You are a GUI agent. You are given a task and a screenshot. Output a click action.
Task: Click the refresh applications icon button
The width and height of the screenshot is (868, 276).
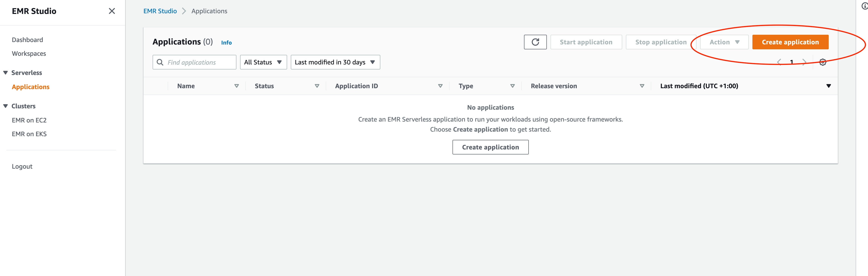[x=535, y=42]
